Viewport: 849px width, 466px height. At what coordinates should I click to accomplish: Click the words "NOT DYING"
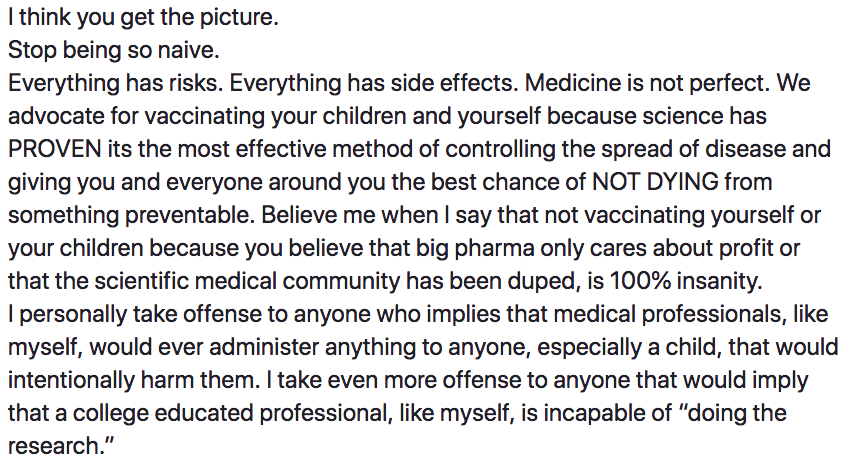655,182
